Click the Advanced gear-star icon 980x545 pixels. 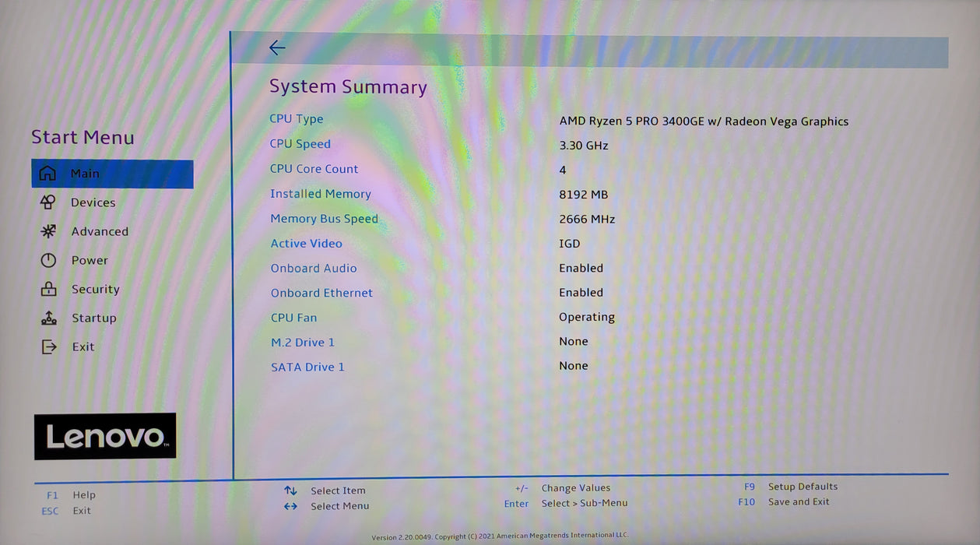click(x=48, y=231)
